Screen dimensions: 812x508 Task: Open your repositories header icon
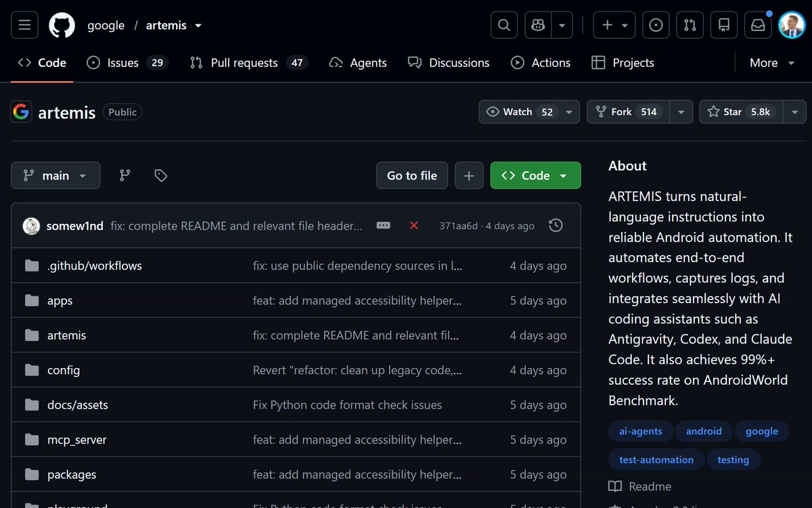[724, 25]
